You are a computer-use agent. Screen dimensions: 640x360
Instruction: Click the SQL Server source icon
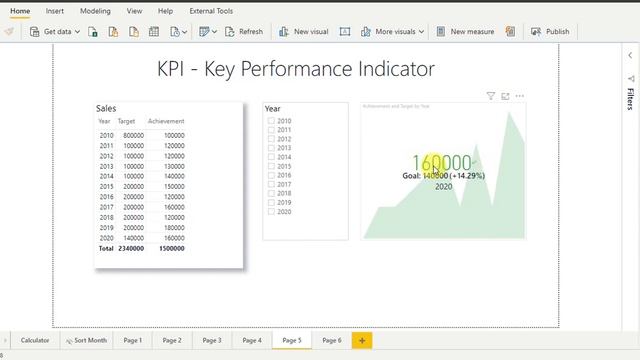[133, 31]
